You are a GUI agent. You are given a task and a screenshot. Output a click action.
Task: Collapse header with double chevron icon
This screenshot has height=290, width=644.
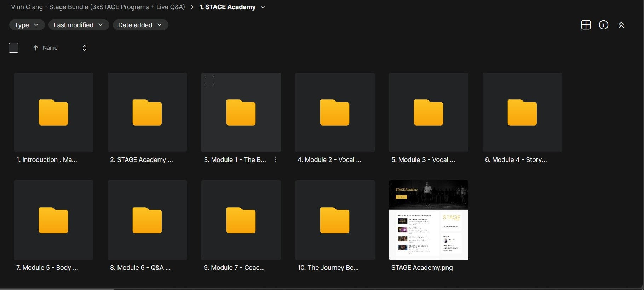tap(621, 25)
